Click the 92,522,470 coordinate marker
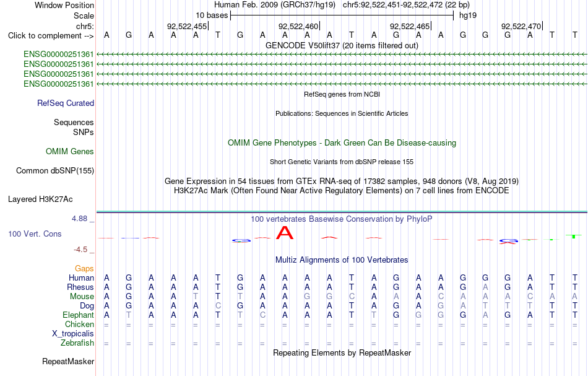The height and width of the screenshot is (376, 588). [x=521, y=26]
